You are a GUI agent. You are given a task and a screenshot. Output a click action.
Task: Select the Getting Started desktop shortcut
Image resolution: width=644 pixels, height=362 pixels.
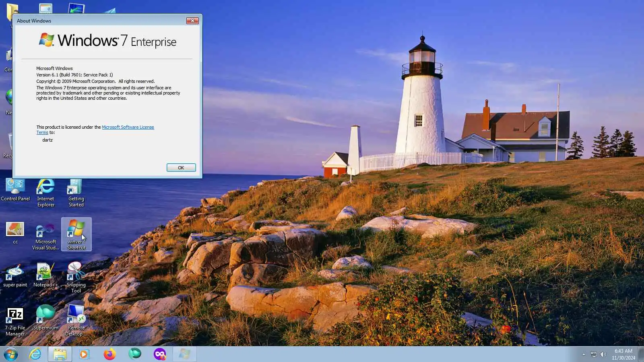point(76,193)
